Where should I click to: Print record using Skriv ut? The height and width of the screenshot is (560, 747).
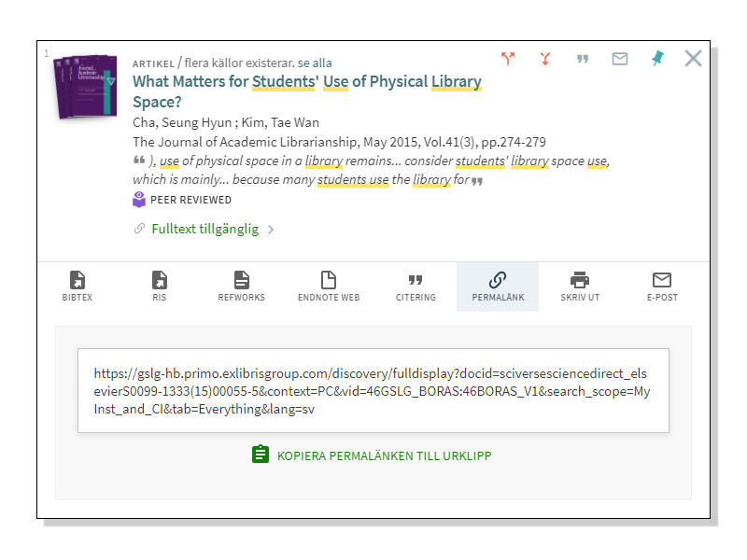(580, 287)
